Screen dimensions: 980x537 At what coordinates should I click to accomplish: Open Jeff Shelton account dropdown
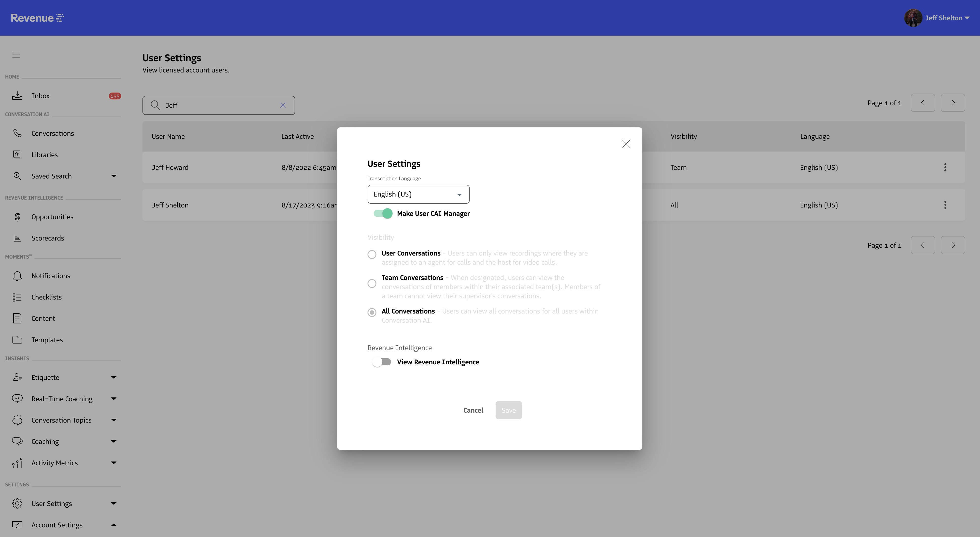point(946,18)
